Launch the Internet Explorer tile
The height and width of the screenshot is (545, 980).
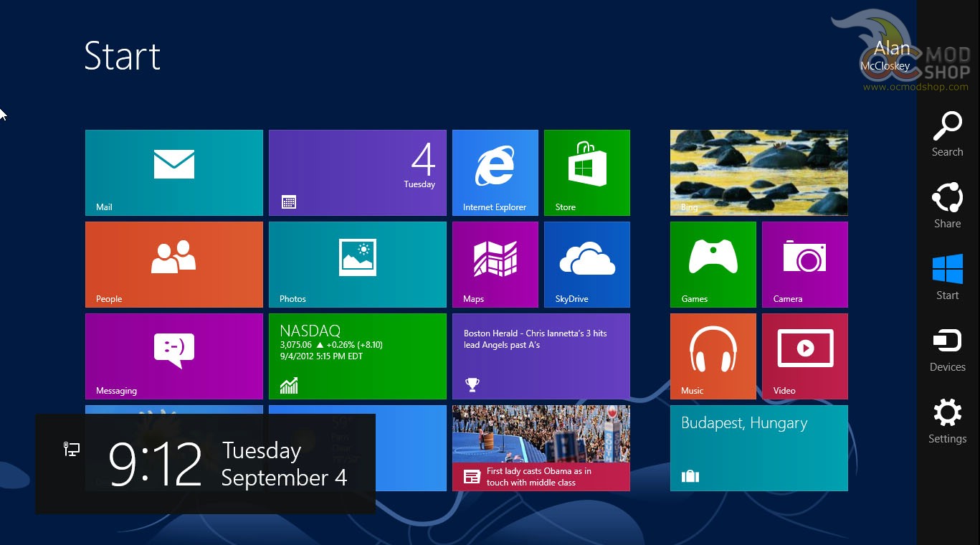495,173
